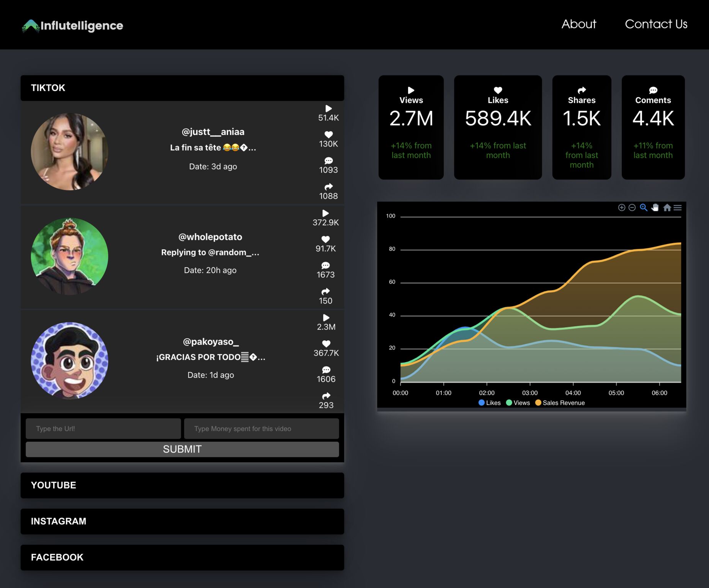Click the Views card play icon
The image size is (709, 588).
click(x=411, y=90)
